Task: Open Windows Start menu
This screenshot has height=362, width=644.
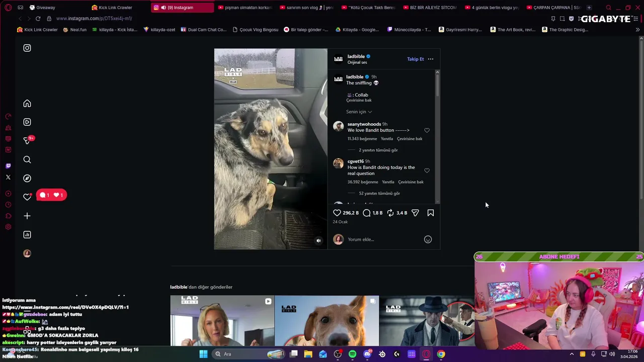Action: [x=203, y=354]
